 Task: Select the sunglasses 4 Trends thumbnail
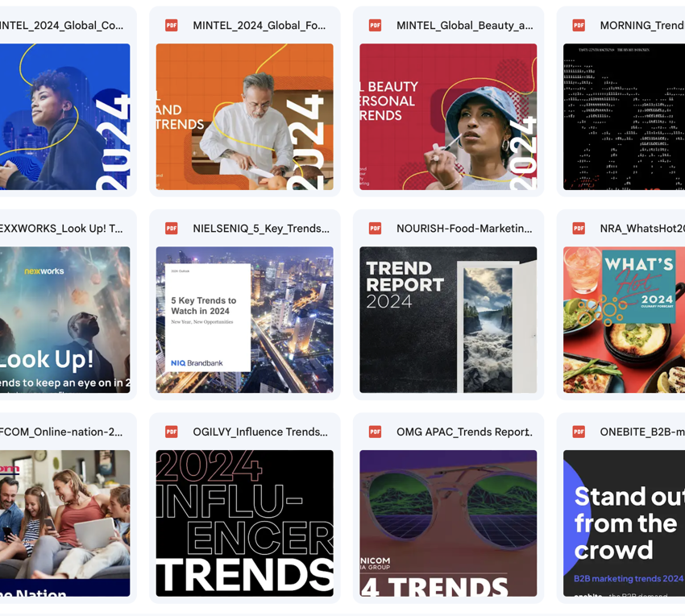point(448,523)
